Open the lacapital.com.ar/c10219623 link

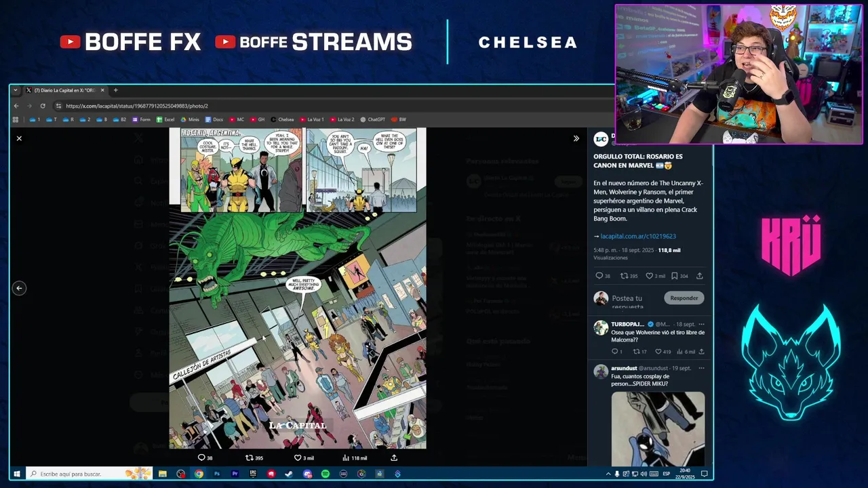[637, 236]
